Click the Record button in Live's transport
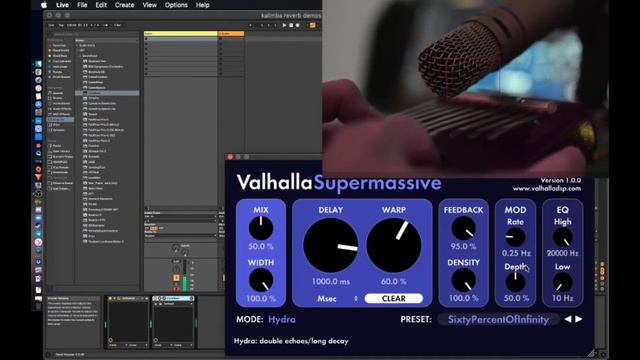640x360 pixels. tap(298, 25)
